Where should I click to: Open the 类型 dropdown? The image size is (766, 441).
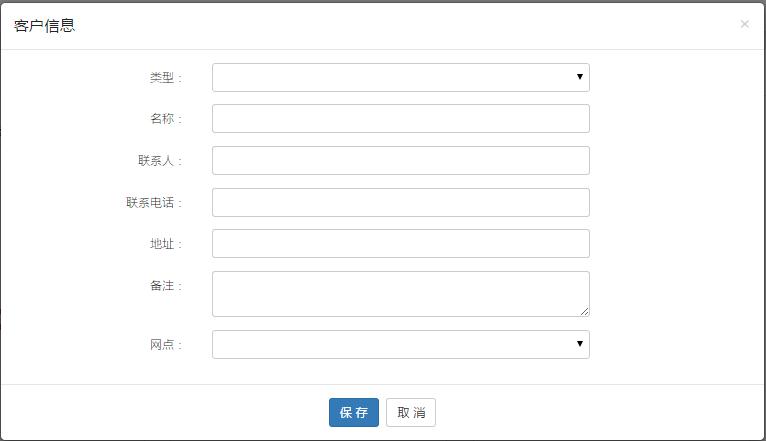pyautogui.click(x=400, y=77)
